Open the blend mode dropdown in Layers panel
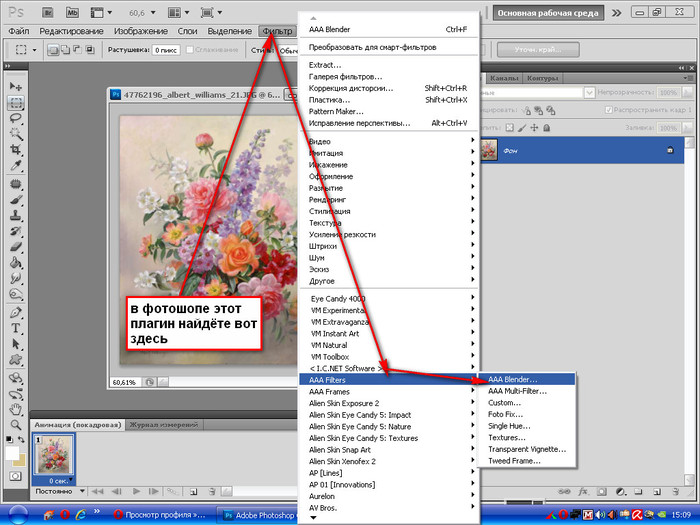This screenshot has height=525, width=700. [x=589, y=92]
